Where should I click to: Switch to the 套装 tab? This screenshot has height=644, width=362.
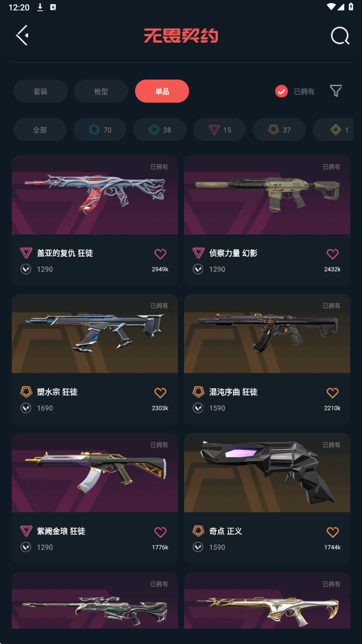pyautogui.click(x=40, y=91)
